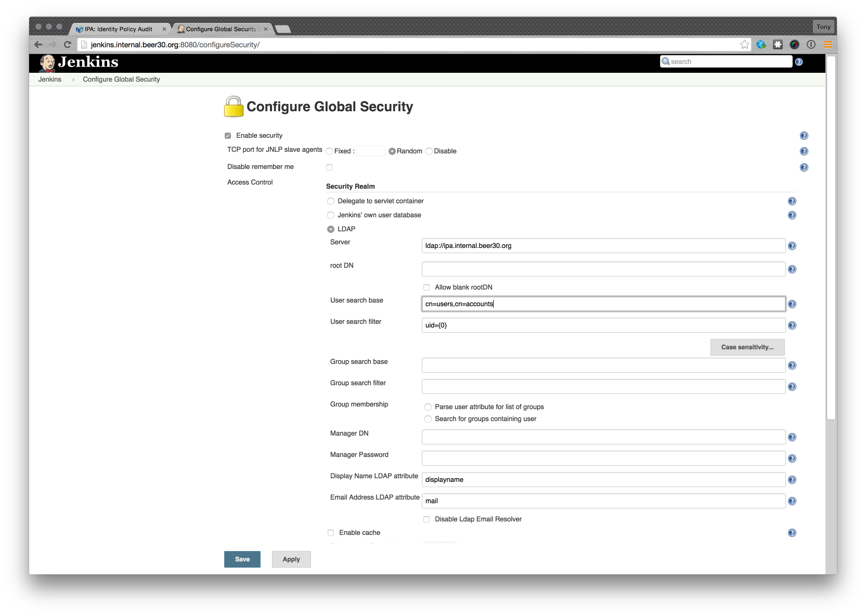866x616 pixels.
Task: Open help for TCP port JNLP slave agents
Action: (x=804, y=151)
